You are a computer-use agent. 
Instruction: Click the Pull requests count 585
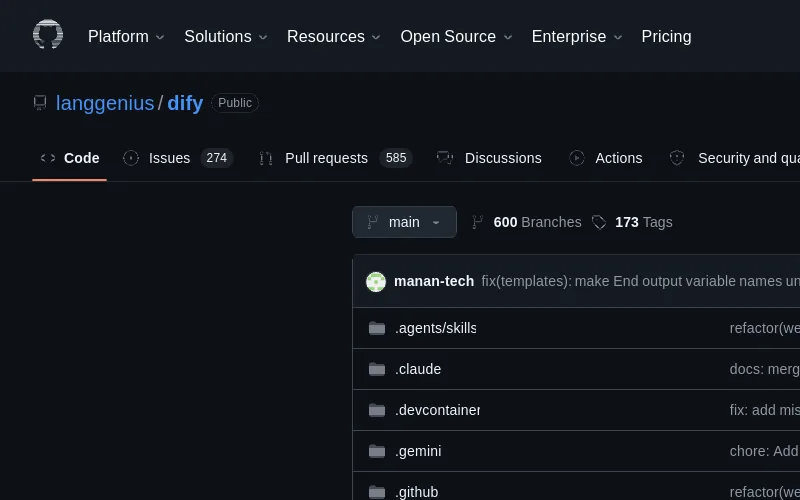point(396,158)
